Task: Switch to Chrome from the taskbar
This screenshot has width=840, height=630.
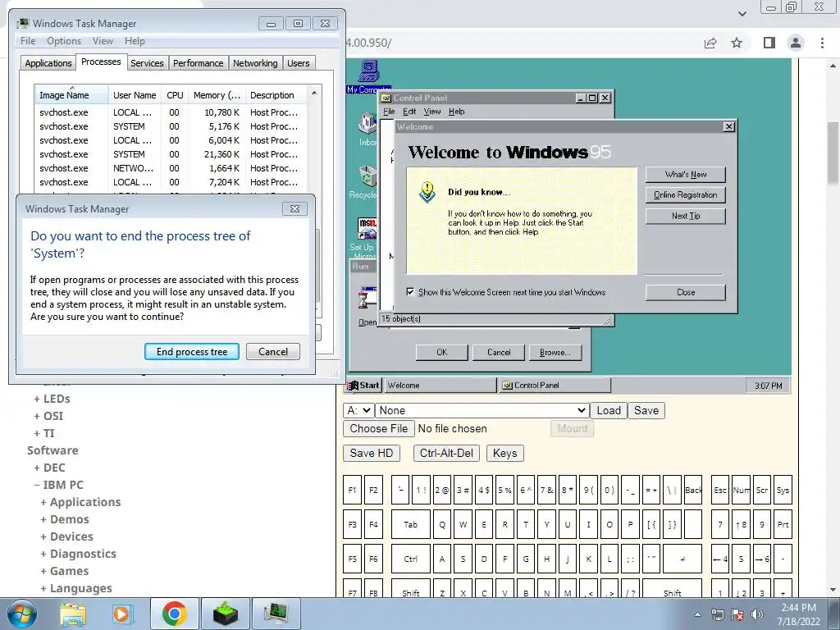Action: click(174, 614)
